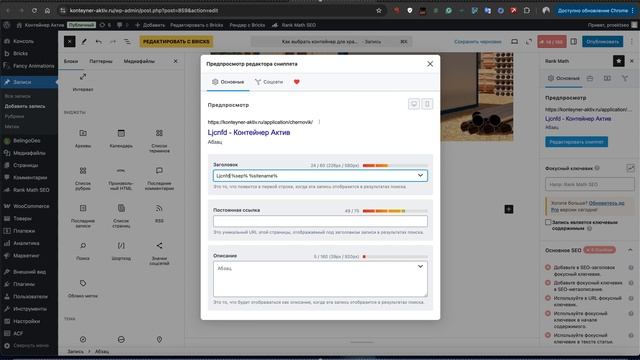Open Плагины in WordPress admin menu
640x360 pixels.
tap(29, 284)
